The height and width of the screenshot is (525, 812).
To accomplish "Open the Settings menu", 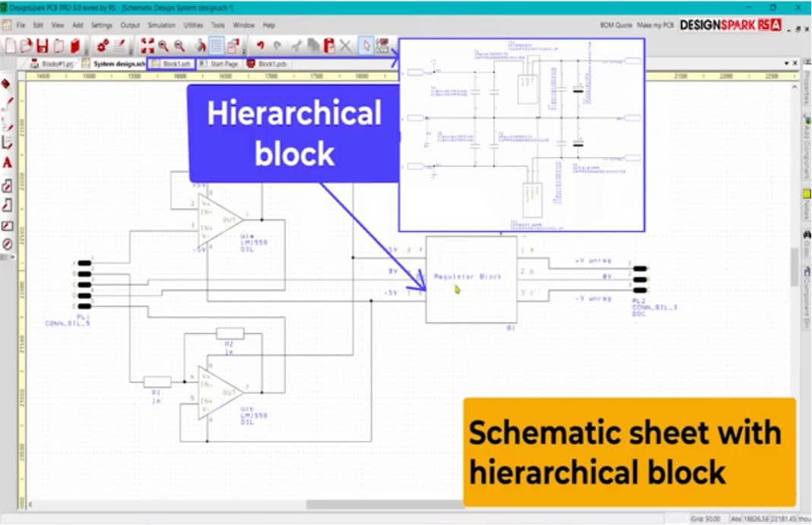I will pyautogui.click(x=102, y=25).
